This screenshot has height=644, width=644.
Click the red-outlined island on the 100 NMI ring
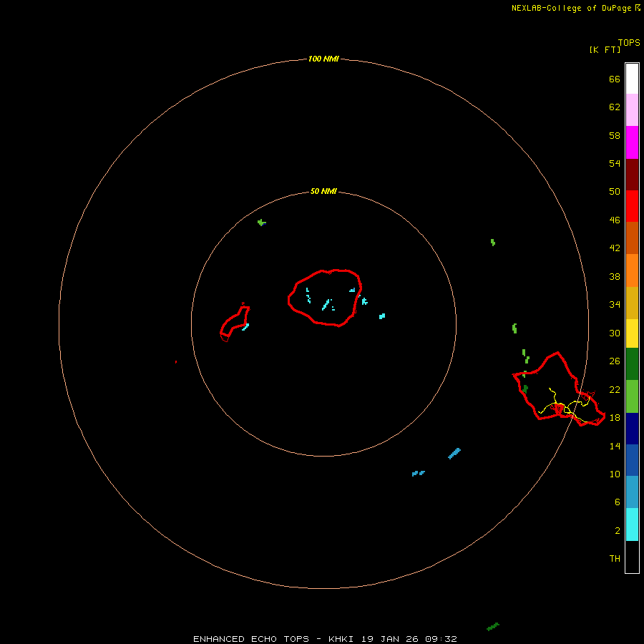tap(559, 389)
